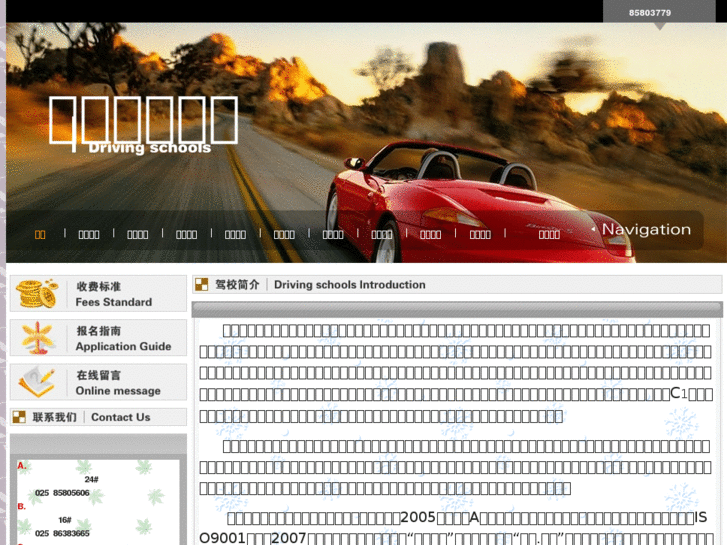Click the checkered icon beside Contact Us
This screenshot has width=727, height=545.
tap(19, 417)
